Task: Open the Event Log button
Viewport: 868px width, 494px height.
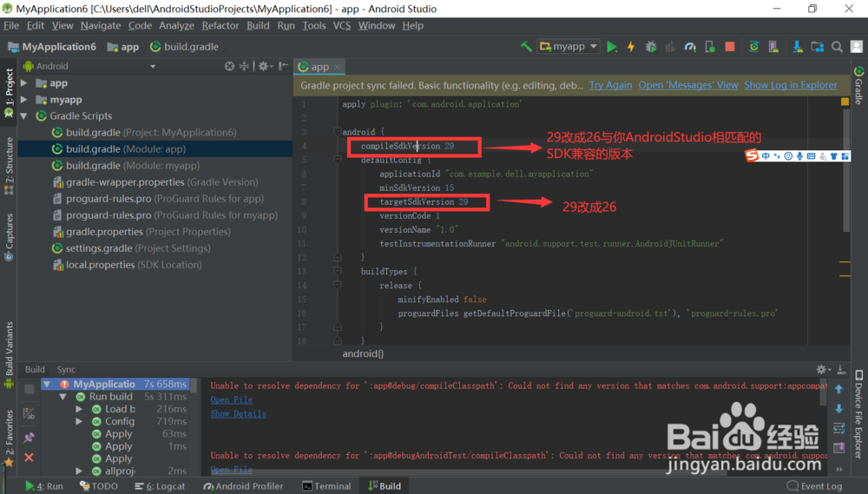Action: tap(814, 486)
